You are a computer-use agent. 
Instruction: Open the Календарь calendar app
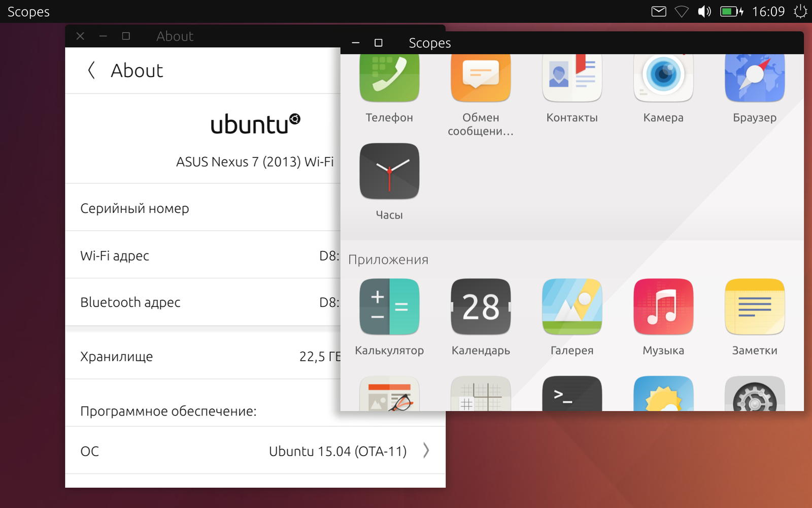click(x=481, y=306)
